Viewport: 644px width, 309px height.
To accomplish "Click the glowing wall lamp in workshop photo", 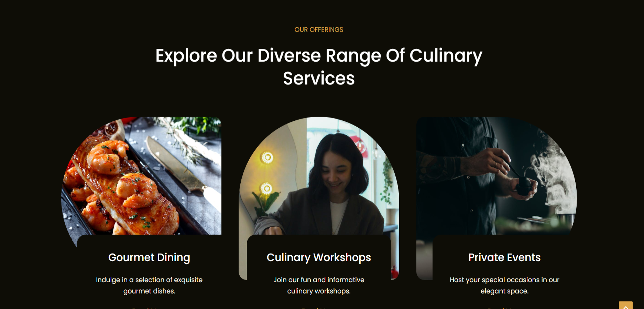I will (267, 158).
